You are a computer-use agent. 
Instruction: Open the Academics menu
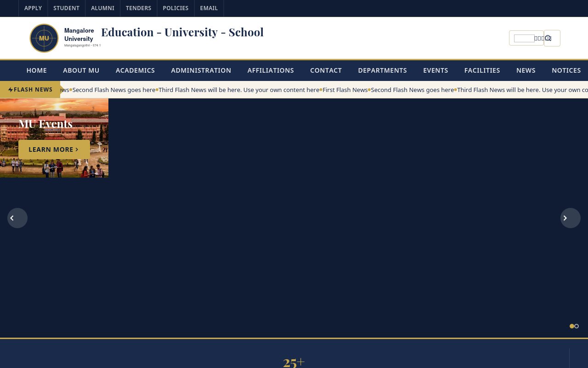(x=135, y=70)
